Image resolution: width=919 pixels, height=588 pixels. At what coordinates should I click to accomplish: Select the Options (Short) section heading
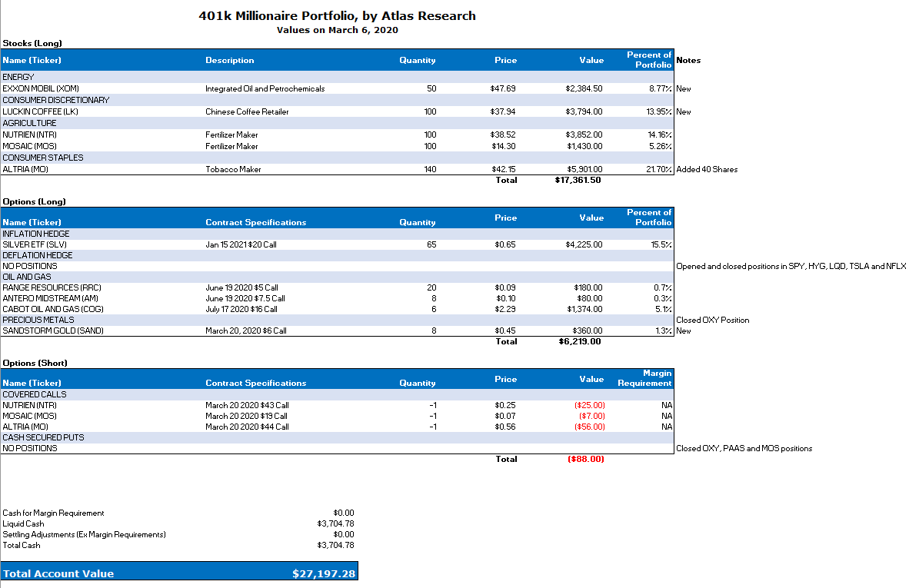pyautogui.click(x=35, y=363)
